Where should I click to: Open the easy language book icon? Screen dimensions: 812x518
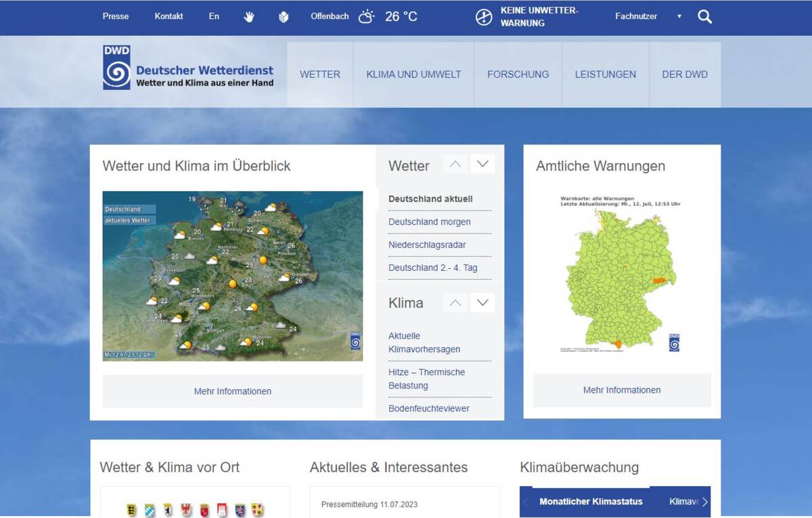point(284,17)
